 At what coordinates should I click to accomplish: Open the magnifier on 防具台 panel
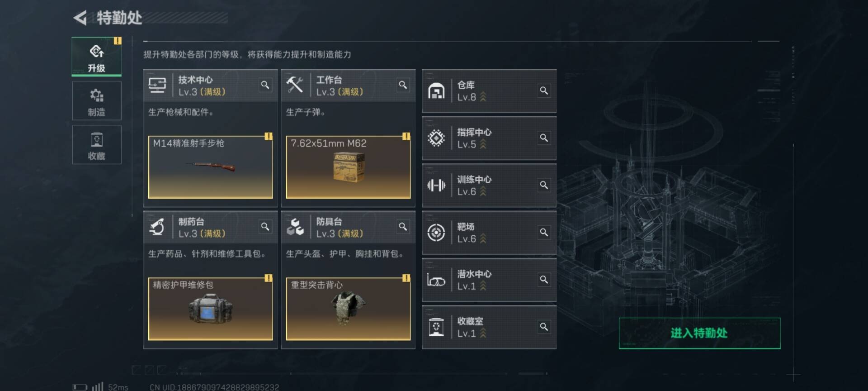tap(403, 227)
